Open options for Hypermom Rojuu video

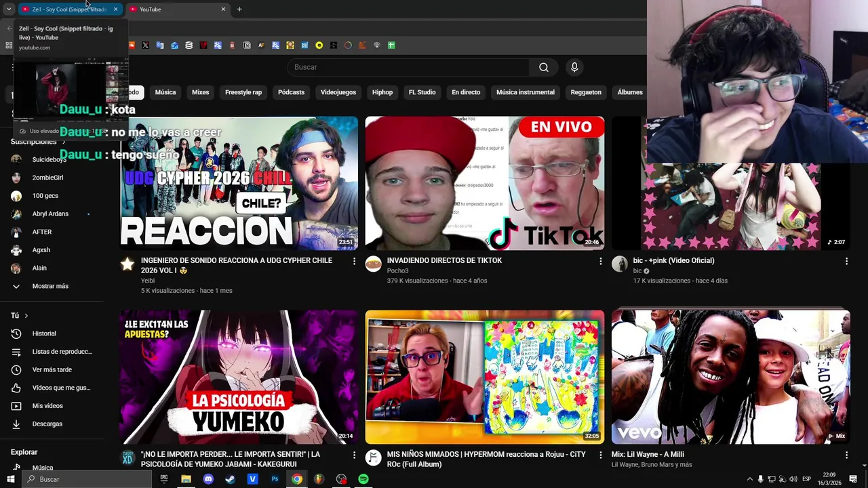tap(600, 455)
